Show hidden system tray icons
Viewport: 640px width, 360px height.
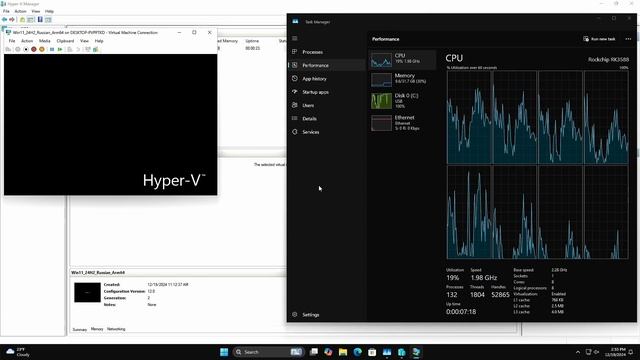pos(578,352)
